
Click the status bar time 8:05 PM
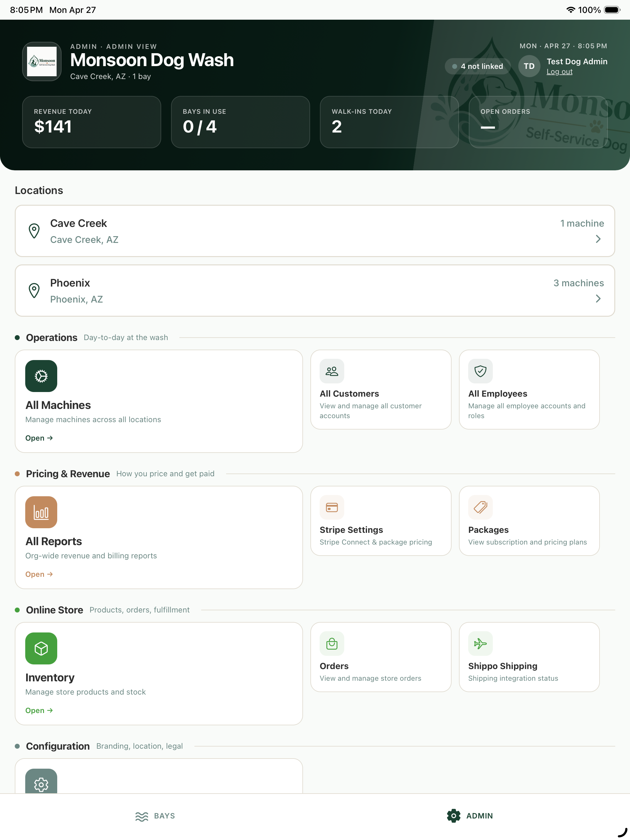pos(26,10)
